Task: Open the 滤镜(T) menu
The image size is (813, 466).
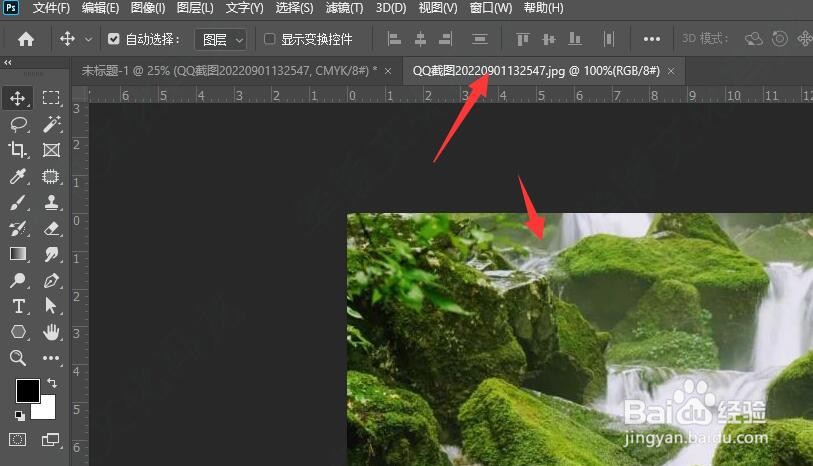Action: [x=344, y=8]
